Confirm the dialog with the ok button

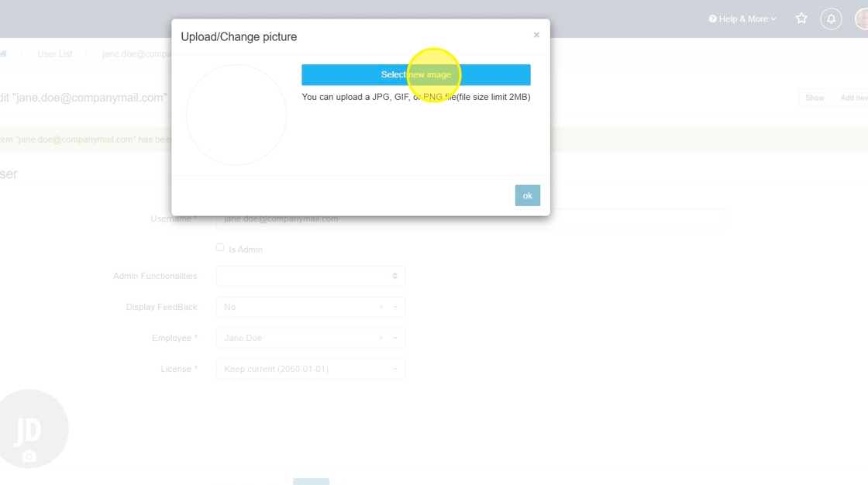click(527, 195)
